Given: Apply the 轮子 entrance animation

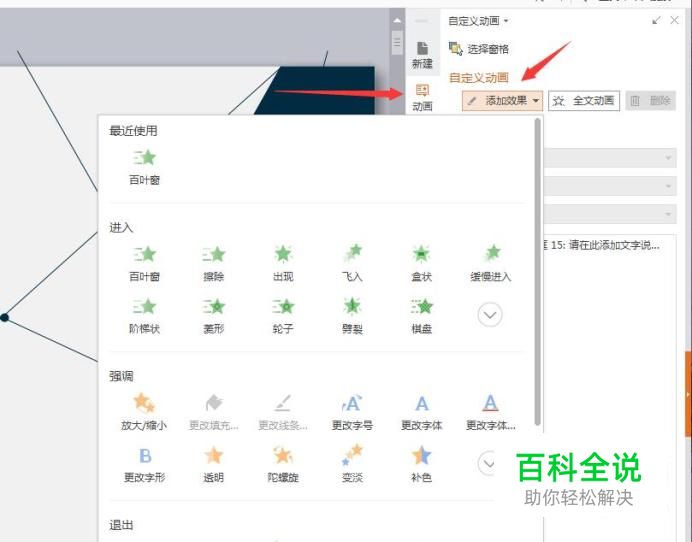Looking at the screenshot, I should 283,316.
